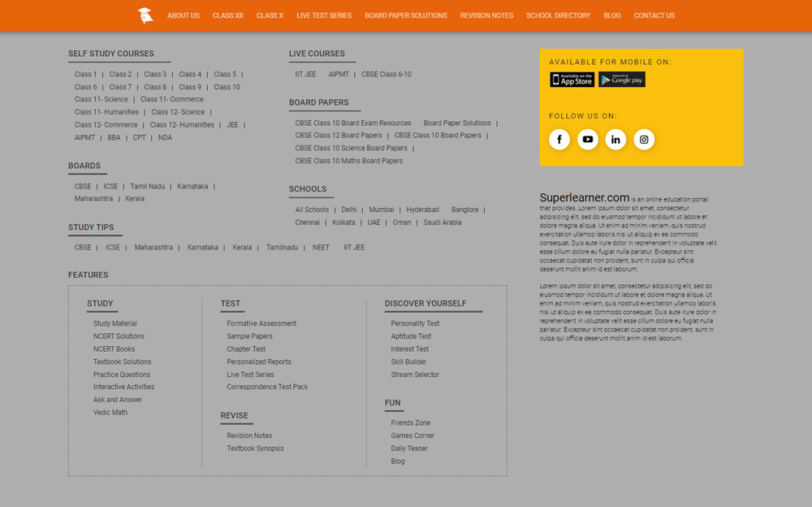Open the Stream Selector link
This screenshot has height=507, width=812.
[415, 375]
